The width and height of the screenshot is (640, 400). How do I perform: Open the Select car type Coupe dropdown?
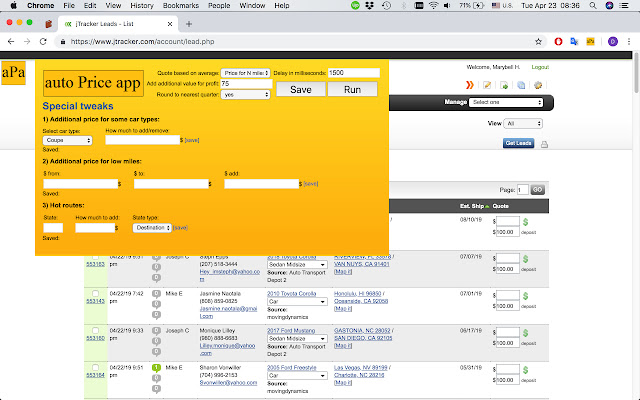tap(67, 141)
